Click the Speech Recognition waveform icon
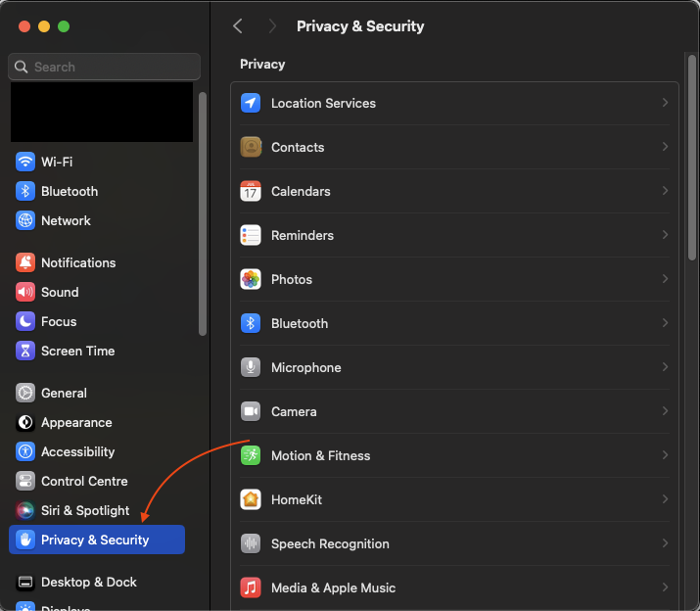Image resolution: width=700 pixels, height=611 pixels. 251,543
